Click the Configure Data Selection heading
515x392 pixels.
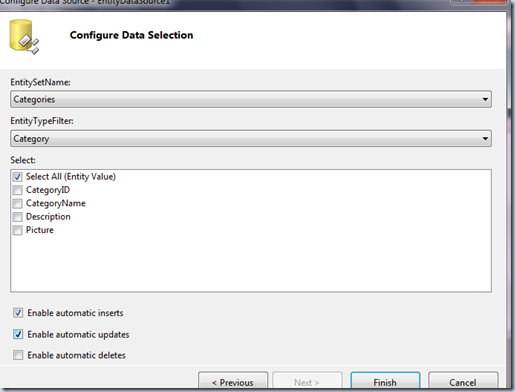click(x=131, y=35)
